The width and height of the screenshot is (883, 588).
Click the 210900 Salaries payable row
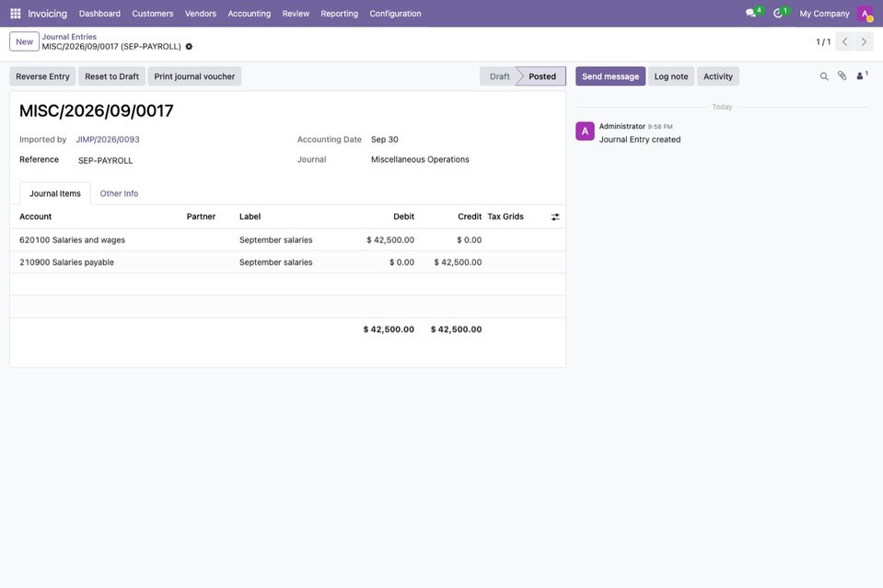point(288,262)
